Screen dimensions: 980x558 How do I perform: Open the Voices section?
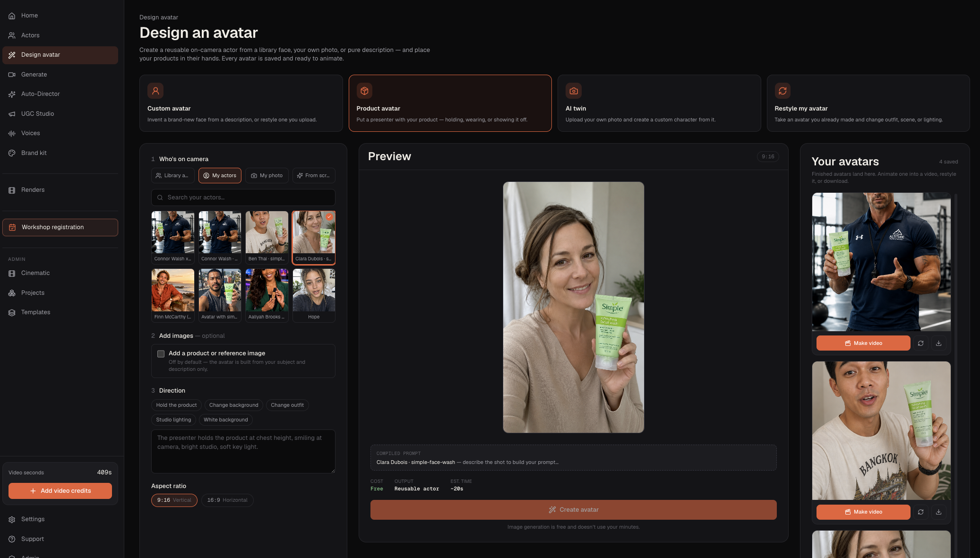point(60,133)
